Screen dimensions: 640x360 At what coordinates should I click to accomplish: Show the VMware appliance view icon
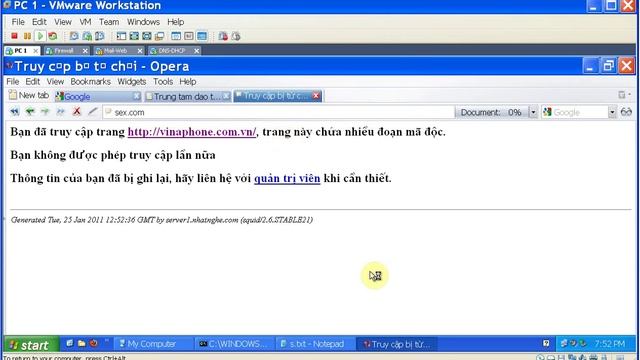[189, 36]
